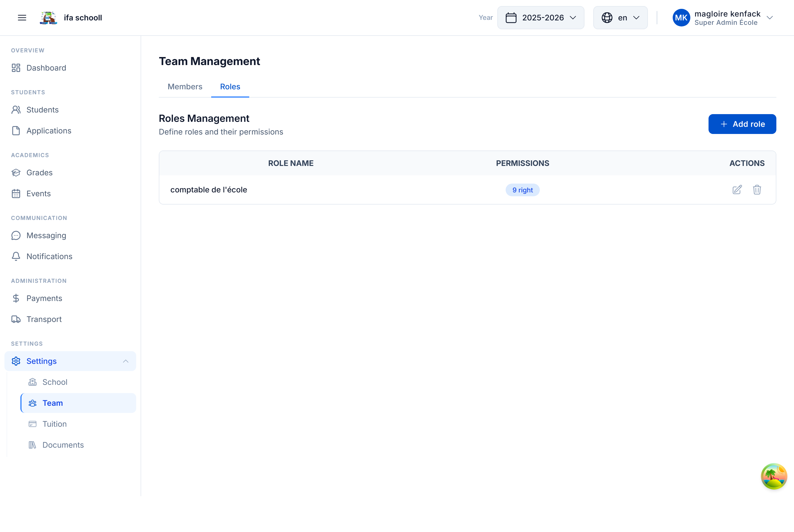The height and width of the screenshot is (532, 794).
Task: Open the 2025-2026 year dropdown
Action: [541, 18]
